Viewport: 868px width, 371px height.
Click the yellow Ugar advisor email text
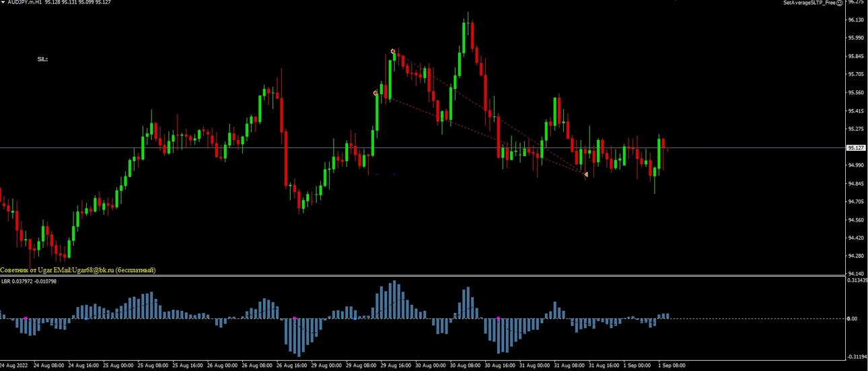[78, 270]
